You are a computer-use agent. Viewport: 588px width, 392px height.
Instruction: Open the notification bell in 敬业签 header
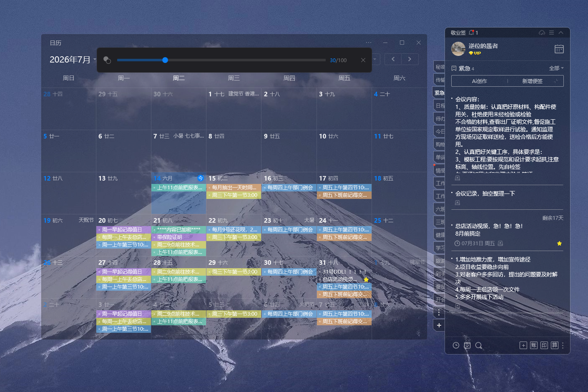pyautogui.click(x=471, y=33)
